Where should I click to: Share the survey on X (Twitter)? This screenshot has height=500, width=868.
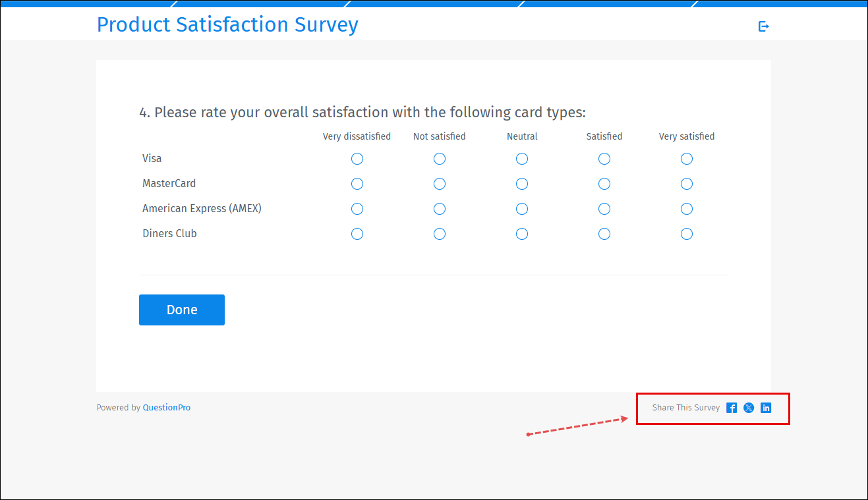coord(748,408)
